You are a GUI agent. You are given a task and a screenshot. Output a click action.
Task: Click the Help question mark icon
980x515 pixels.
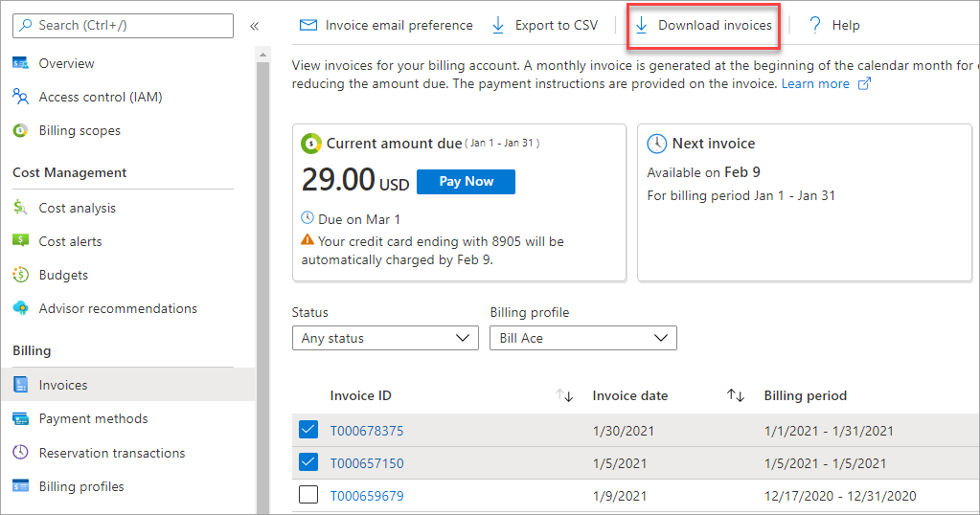pos(815,25)
